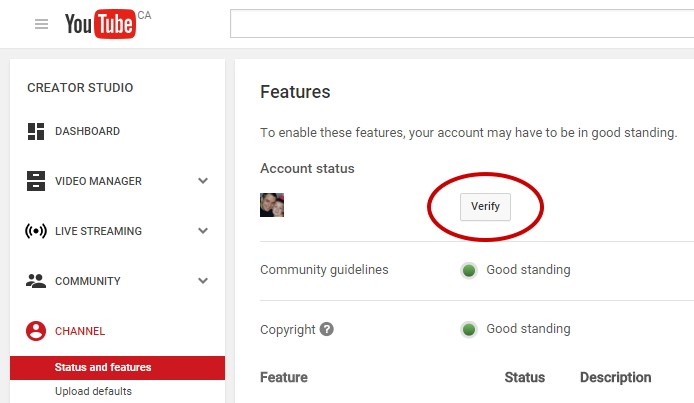Screen dimensions: 694x403
Task: Click the Live Streaming broadcast icon
Action: tap(36, 231)
